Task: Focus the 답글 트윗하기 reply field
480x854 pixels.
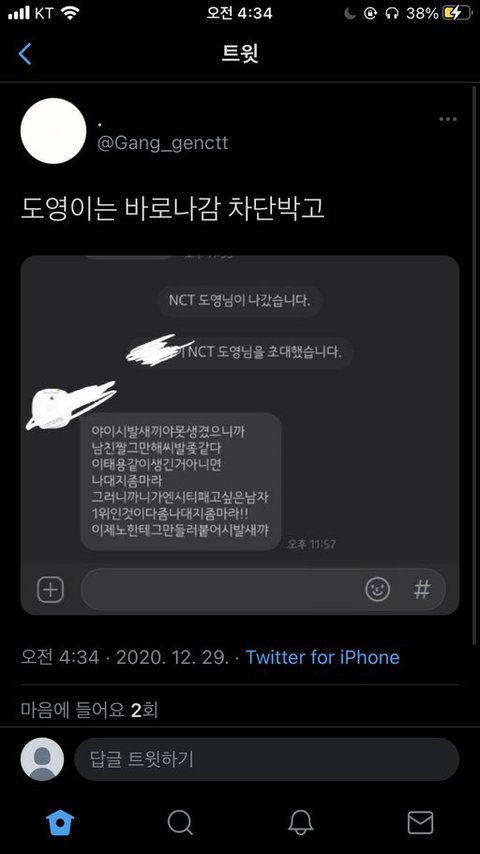Action: click(x=266, y=759)
